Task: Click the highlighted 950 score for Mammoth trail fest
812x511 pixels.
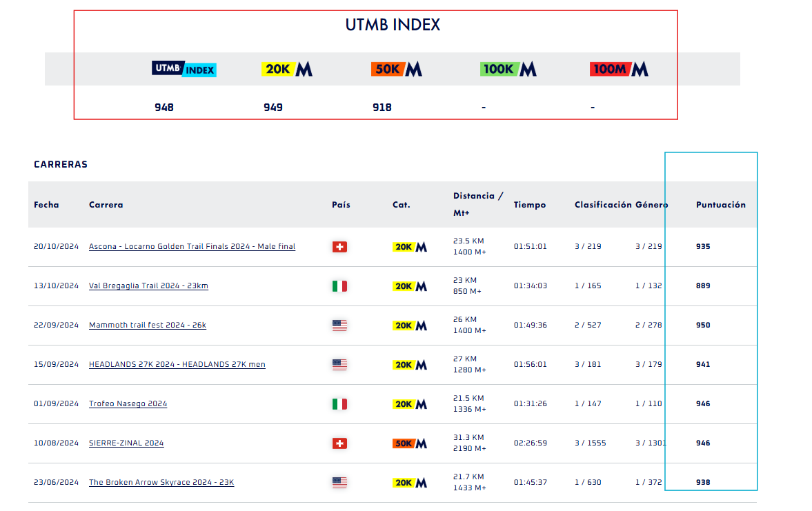Action: click(x=703, y=325)
